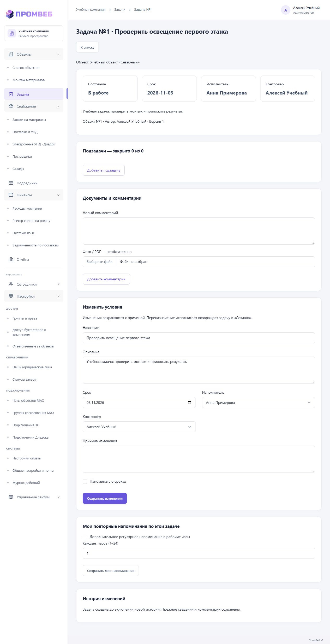Click the Управление сайтом globe icon
330x644 pixels.
coord(11,497)
